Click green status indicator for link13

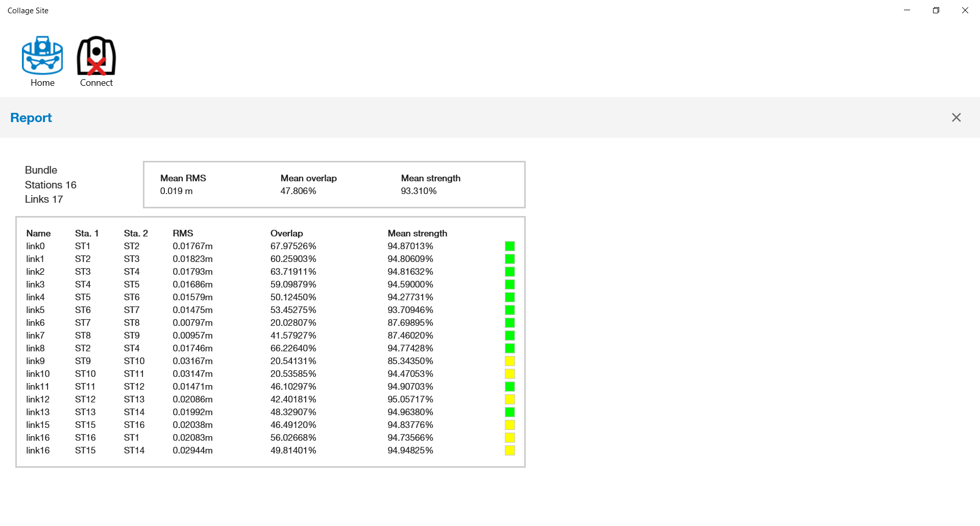[509, 412]
